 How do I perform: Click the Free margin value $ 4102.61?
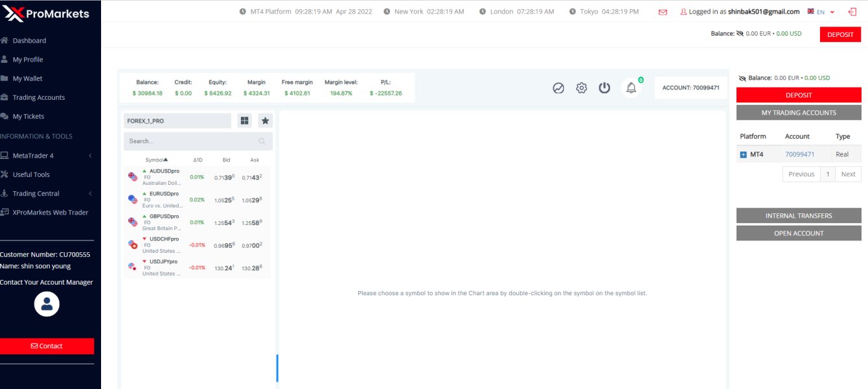coord(297,93)
